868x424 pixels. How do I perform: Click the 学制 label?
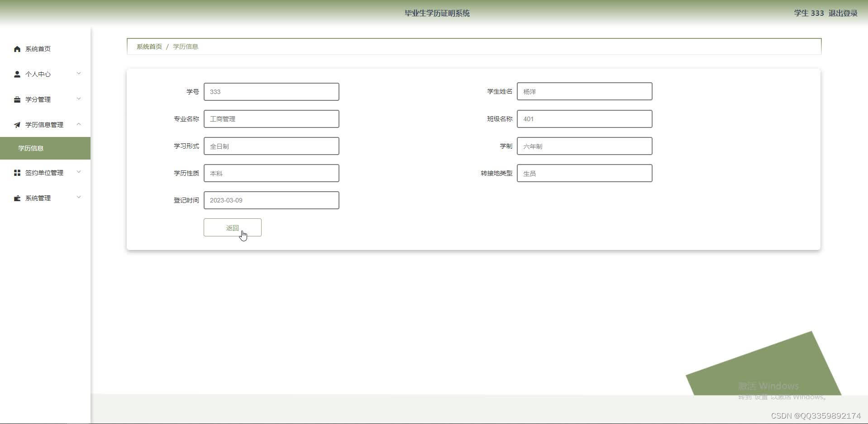[506, 146]
